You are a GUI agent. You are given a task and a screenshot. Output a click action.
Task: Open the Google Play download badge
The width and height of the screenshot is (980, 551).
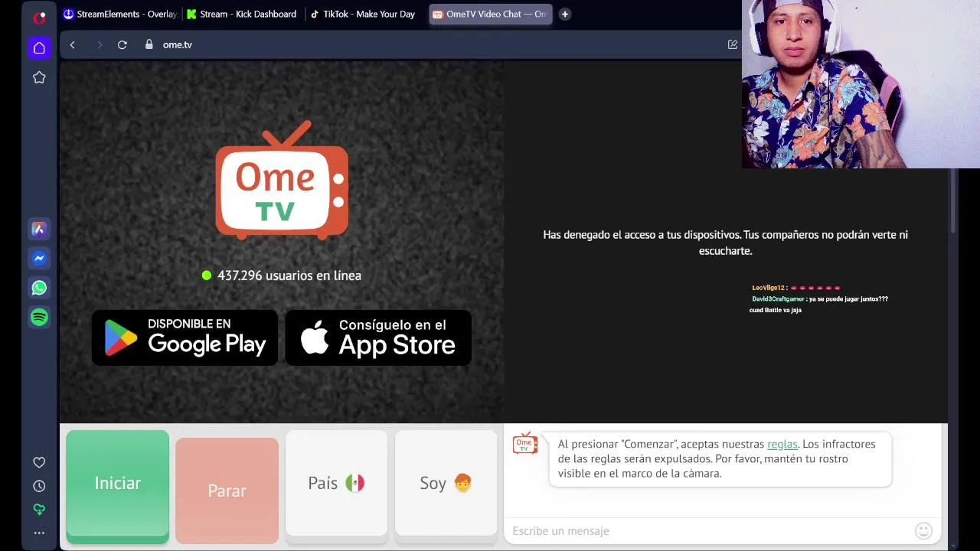tap(185, 337)
